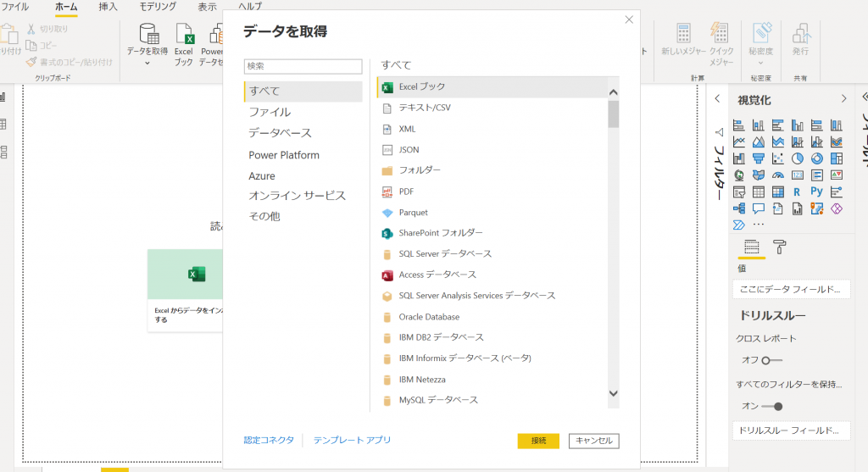The width and height of the screenshot is (868, 472).
Task: Select the donut chart visual
Action: (817, 158)
